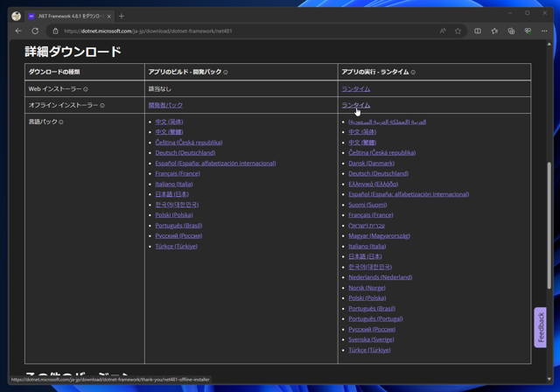
Task: Download runtime 日本語 (日本) pack
Action: click(365, 256)
